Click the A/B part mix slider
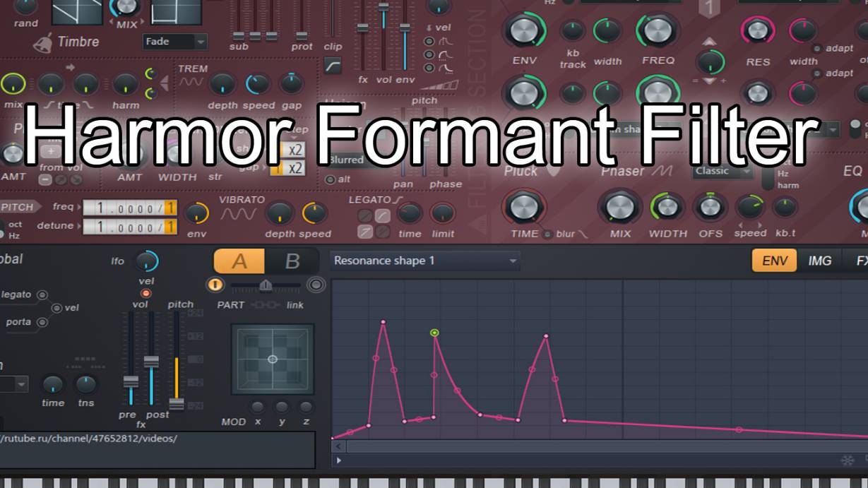The image size is (868, 488). [266, 285]
